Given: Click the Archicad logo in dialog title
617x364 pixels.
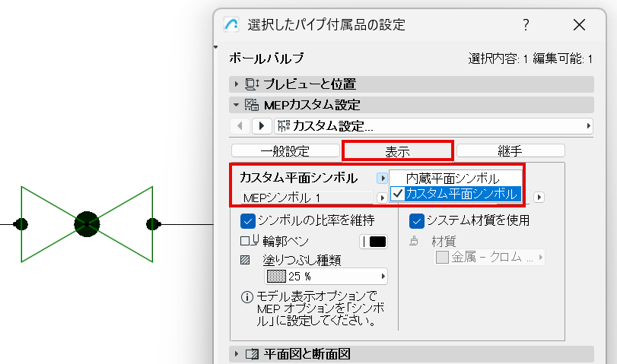Looking at the screenshot, I should pyautogui.click(x=231, y=24).
